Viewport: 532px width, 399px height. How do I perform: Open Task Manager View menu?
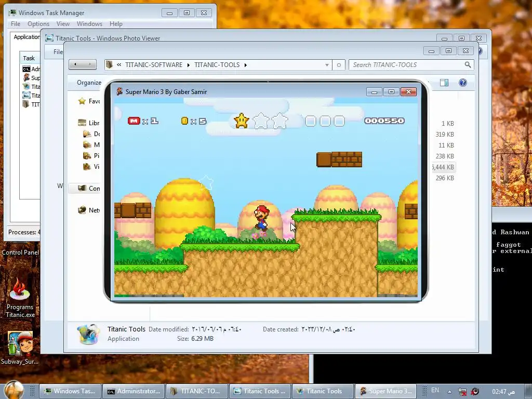click(63, 24)
